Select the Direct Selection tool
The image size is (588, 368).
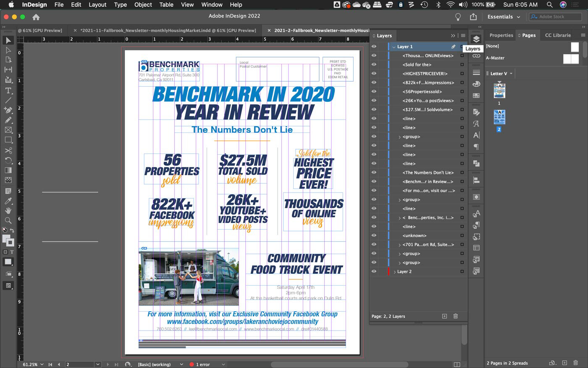pos(8,50)
